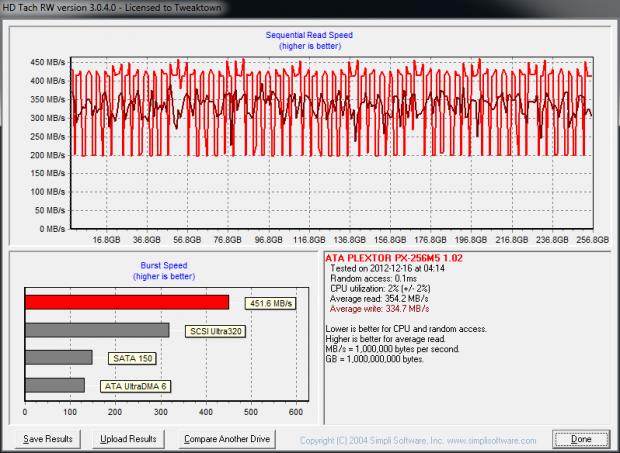Click the MB/s = 1,000,000 bytes note
The image size is (620, 453).
[x=392, y=349]
